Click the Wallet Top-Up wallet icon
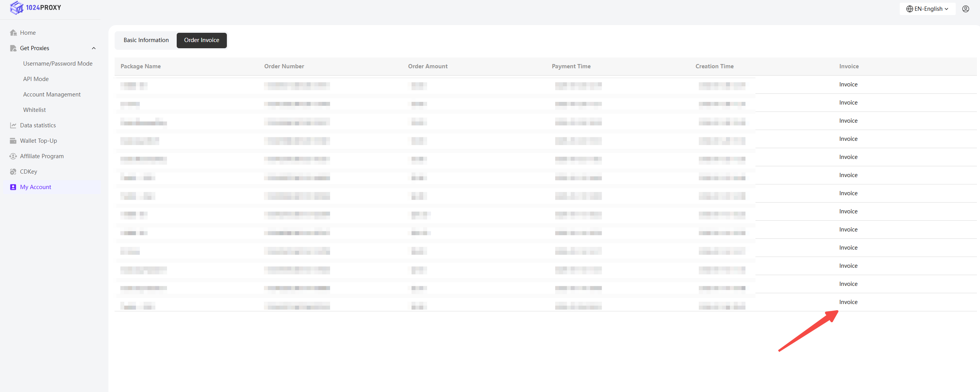 pyautogui.click(x=13, y=141)
